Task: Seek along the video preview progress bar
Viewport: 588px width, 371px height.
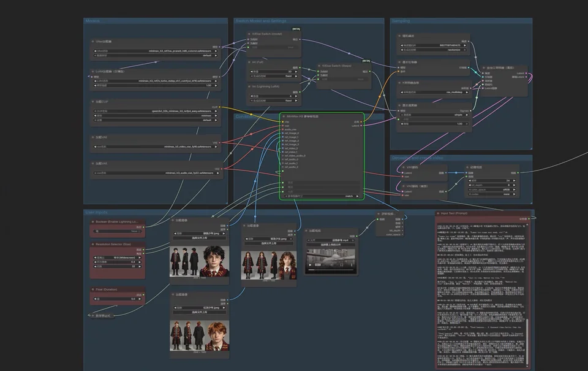Action: point(330,270)
